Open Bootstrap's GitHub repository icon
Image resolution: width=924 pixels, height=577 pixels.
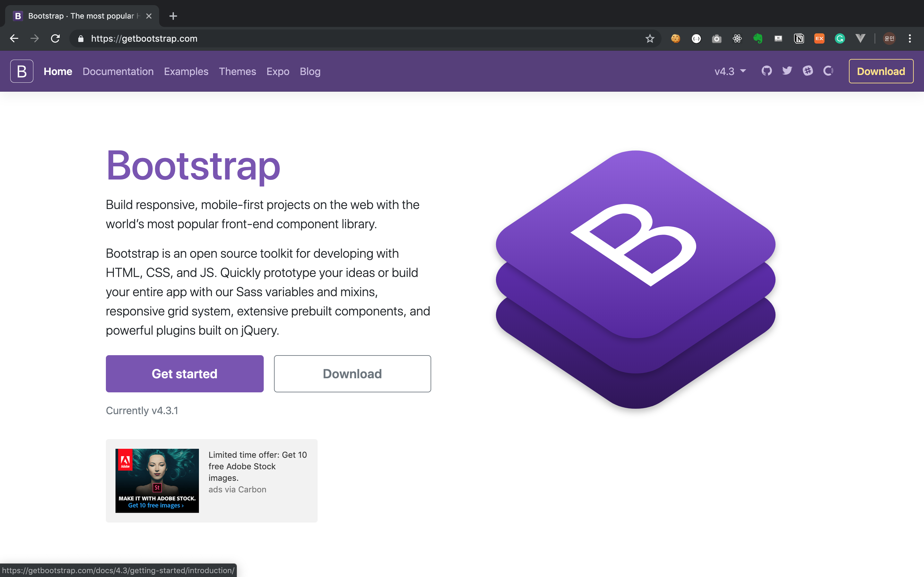766,71
